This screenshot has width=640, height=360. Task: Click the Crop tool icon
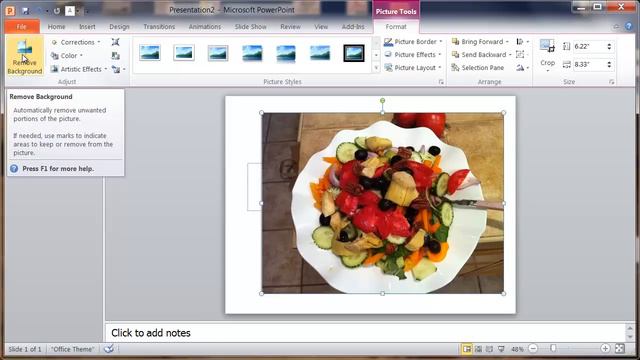547,46
